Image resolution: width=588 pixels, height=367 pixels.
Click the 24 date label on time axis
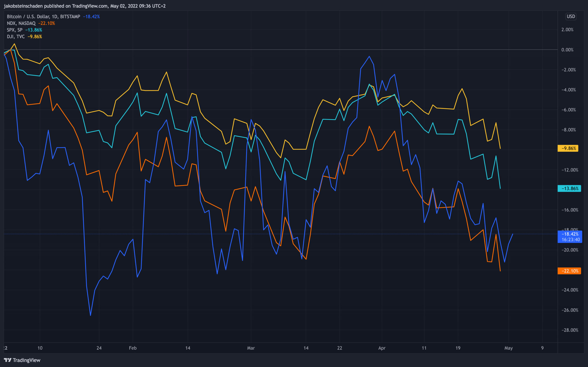pyautogui.click(x=99, y=348)
